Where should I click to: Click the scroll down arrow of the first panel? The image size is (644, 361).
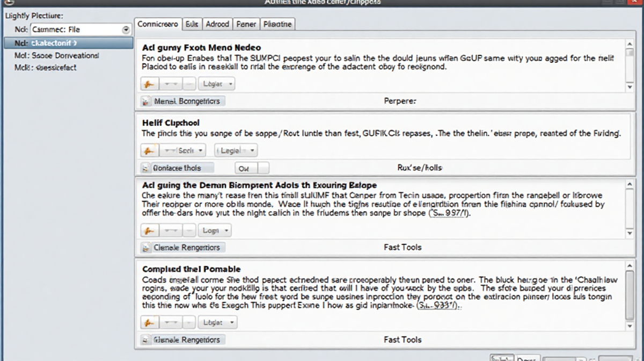[630, 86]
